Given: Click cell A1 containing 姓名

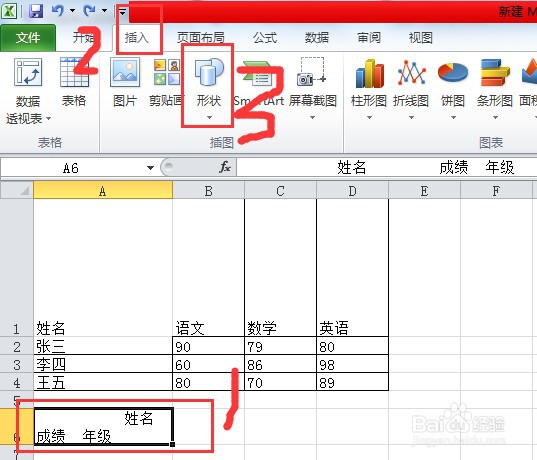Looking at the screenshot, I should tap(103, 268).
